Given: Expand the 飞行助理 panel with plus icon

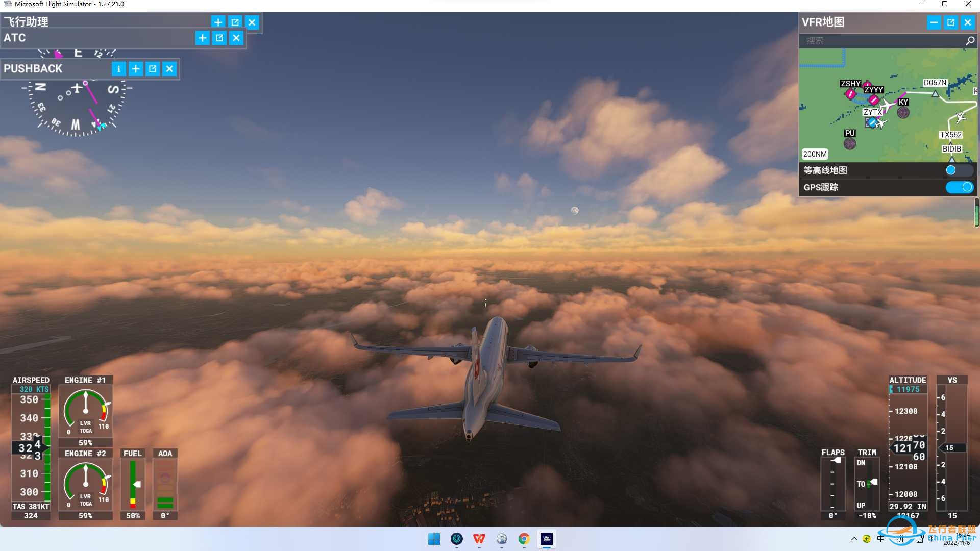Looking at the screenshot, I should coord(218,22).
